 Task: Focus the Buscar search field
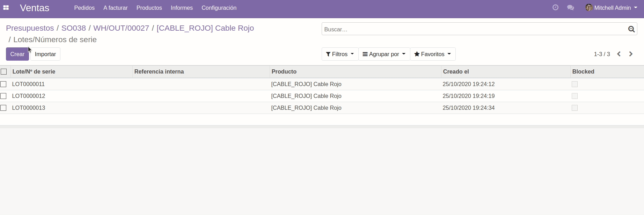click(473, 29)
